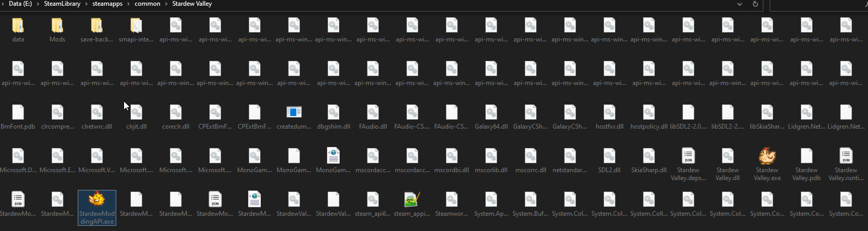
Task: Select the createdum... application icon
Action: pyautogui.click(x=294, y=117)
